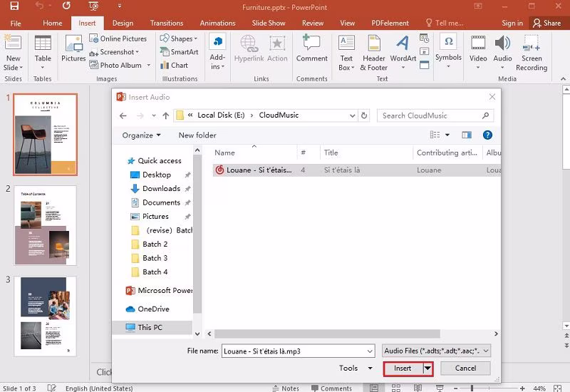
Task: Save the presentation with the floppy icon
Action: pos(14,6)
